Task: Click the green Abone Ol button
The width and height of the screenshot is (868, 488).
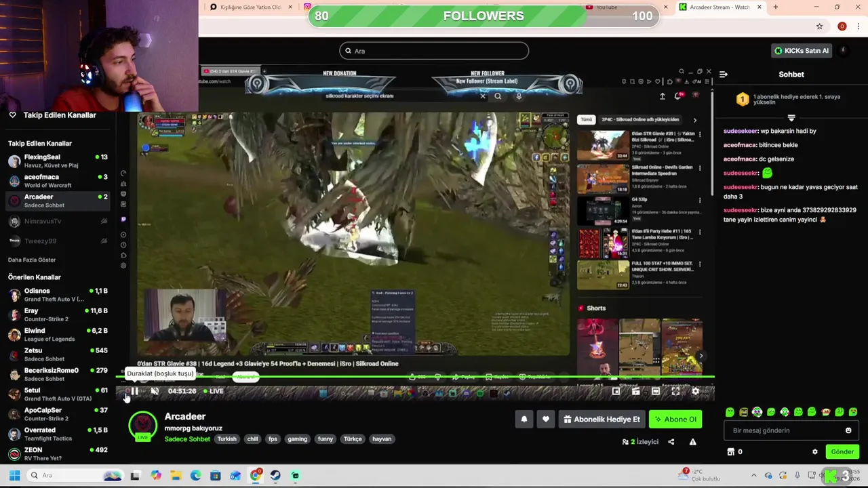Action: 675,420
